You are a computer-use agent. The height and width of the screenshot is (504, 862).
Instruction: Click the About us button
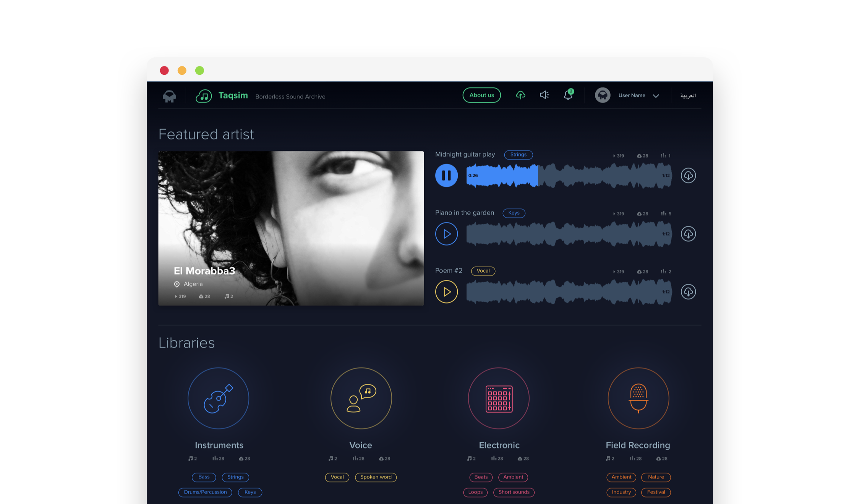481,95
